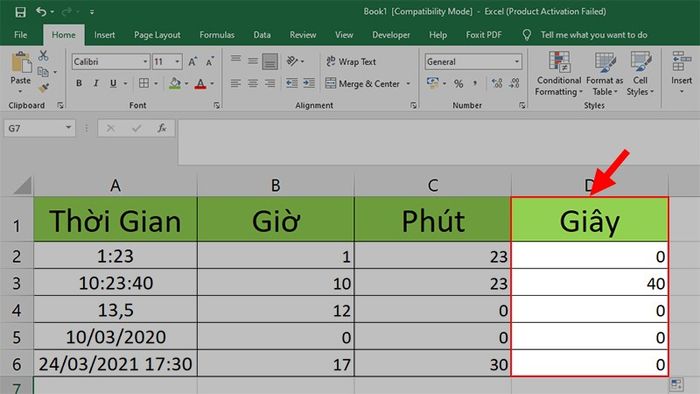Click Format as Table button
The width and height of the screenshot is (700, 394).
(x=604, y=74)
